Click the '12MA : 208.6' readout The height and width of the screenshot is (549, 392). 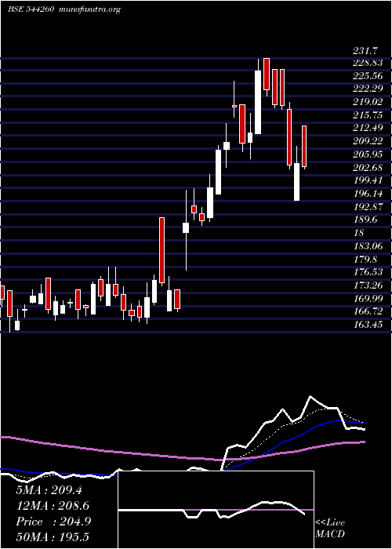[x=53, y=506]
